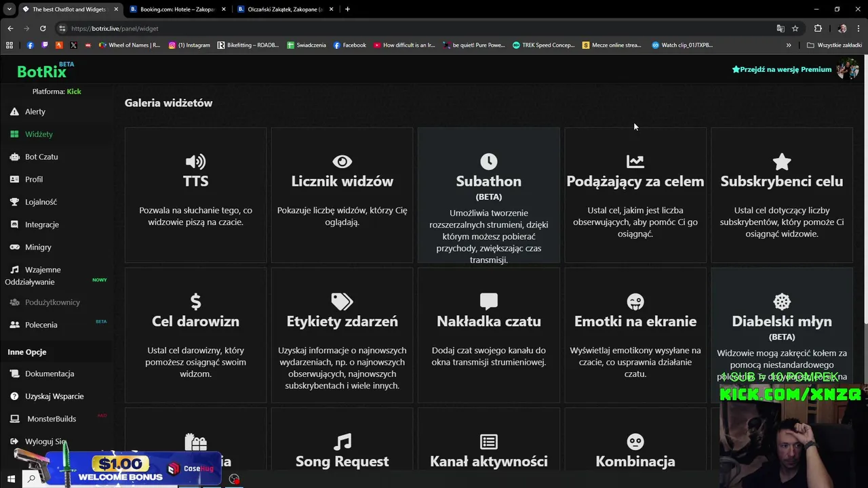Click the Subskrybenci celu star icon
Image resolution: width=868 pixels, height=488 pixels.
coord(781,161)
